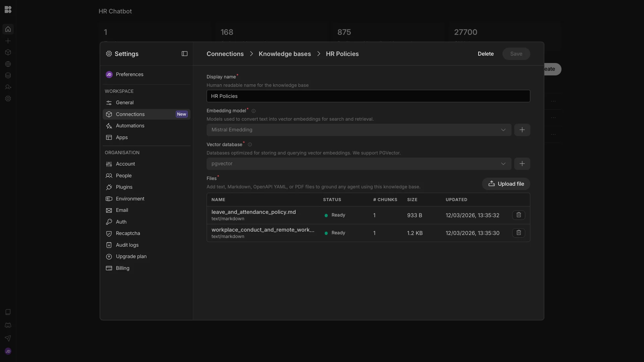
Task: Open home icon in left rail
Action: pyautogui.click(x=8, y=29)
